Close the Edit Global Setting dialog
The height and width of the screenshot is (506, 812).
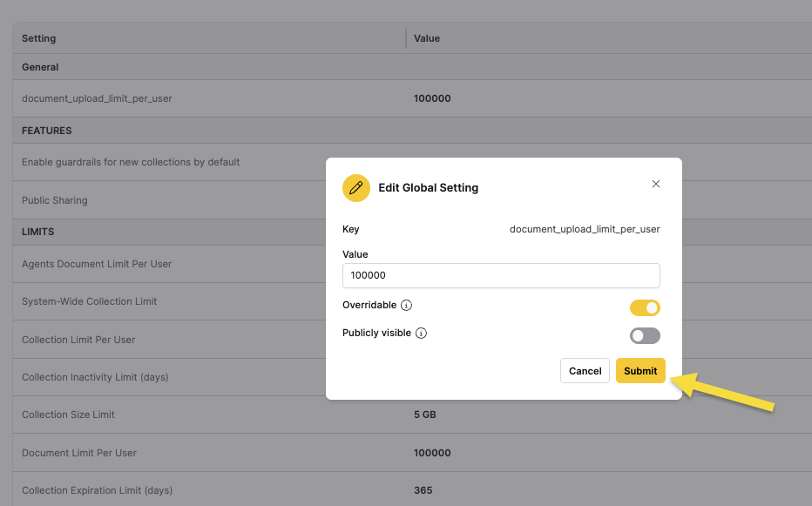656,184
